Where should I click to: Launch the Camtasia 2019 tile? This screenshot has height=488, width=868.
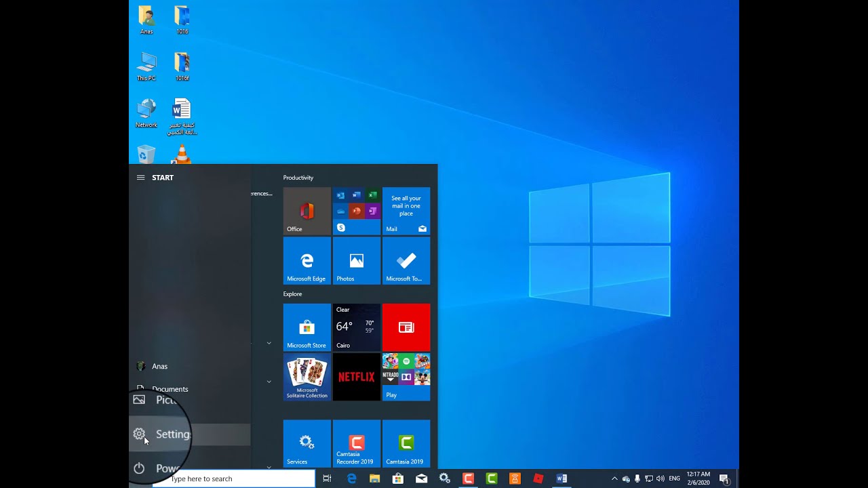click(x=406, y=444)
